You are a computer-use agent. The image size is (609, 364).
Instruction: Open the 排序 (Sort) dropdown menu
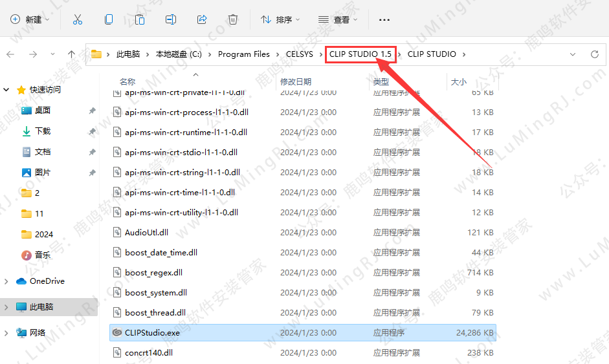(x=280, y=19)
